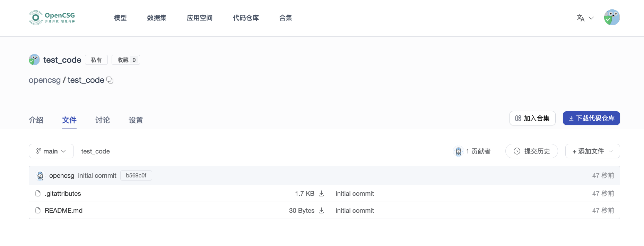Screen dimensions: 644x246
Task: Click the 加入合集 button
Action: tap(532, 118)
